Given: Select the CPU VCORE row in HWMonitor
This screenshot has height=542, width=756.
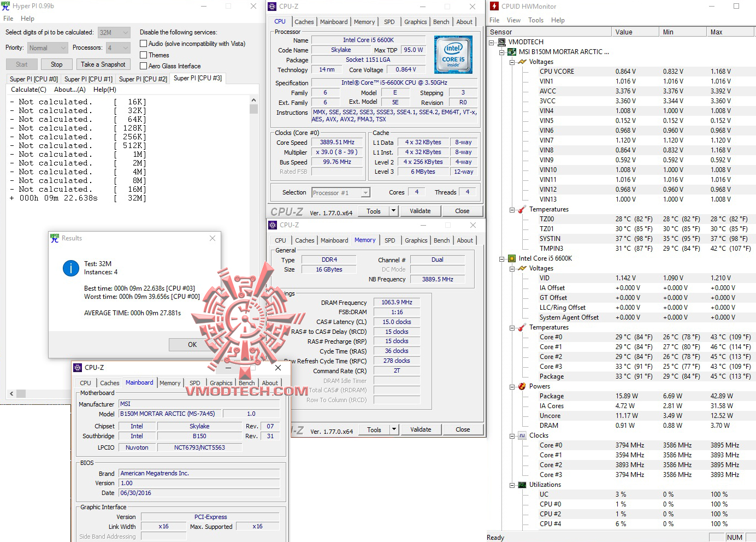Looking at the screenshot, I should 621,72.
